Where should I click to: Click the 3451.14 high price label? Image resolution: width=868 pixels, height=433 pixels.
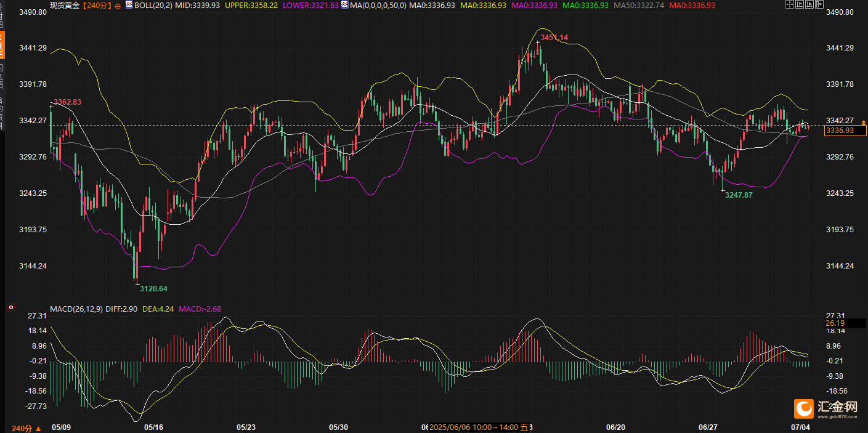coord(554,38)
